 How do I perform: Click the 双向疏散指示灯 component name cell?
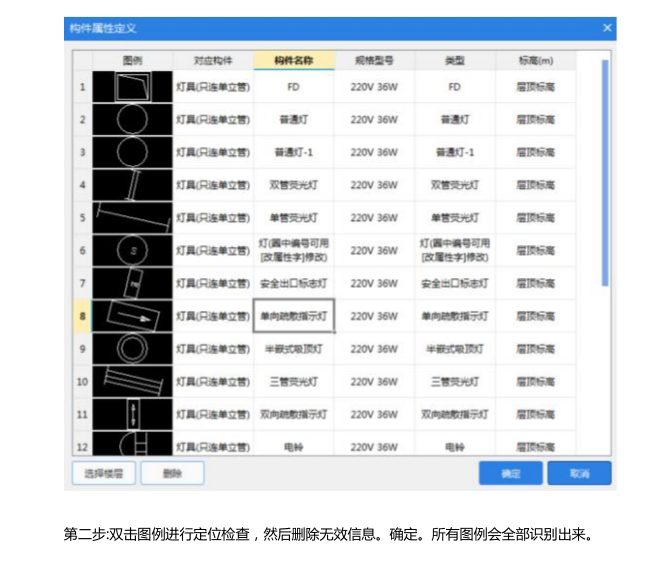tap(294, 414)
